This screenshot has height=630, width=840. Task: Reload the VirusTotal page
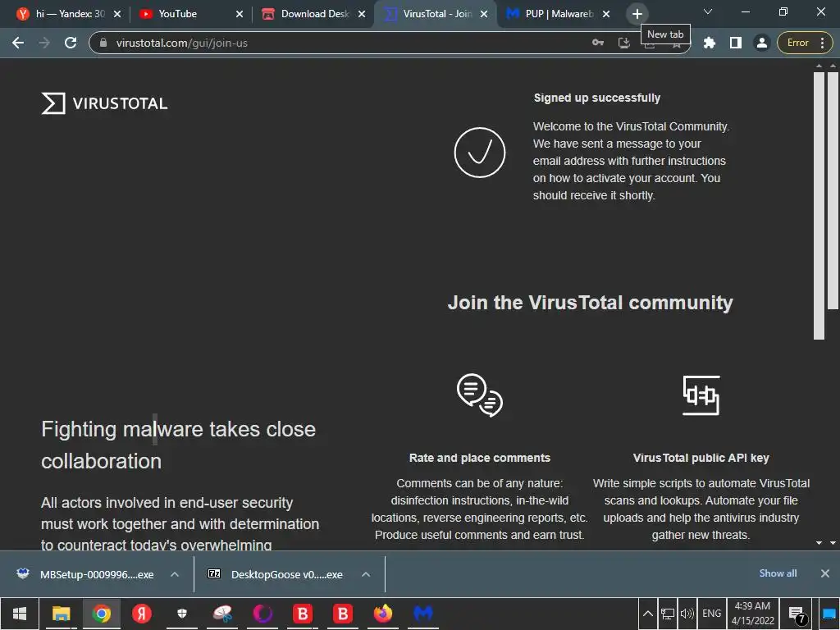71,43
